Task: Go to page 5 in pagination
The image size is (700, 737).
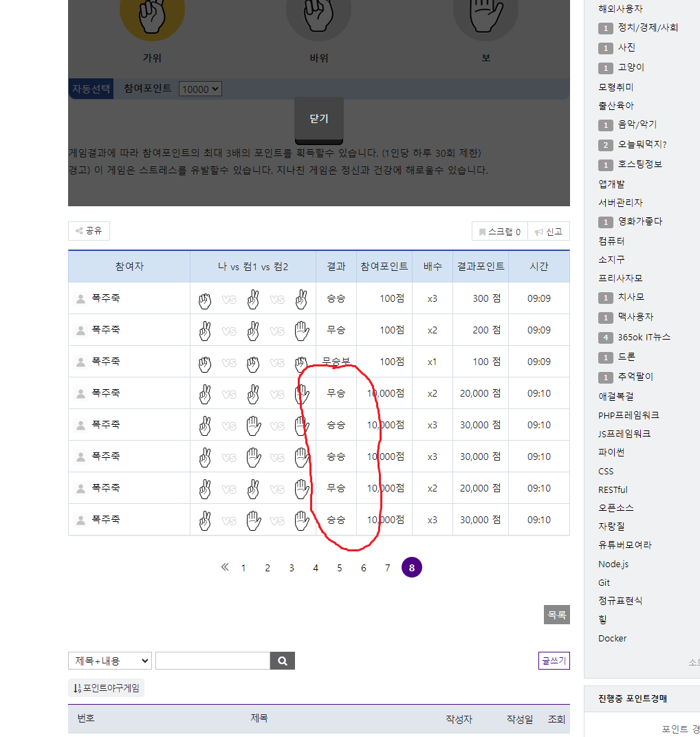Action: [339, 568]
